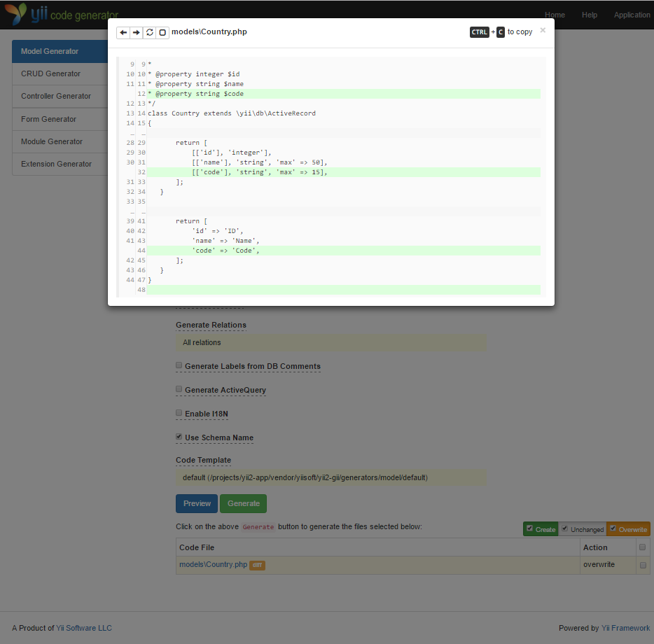Click the refresh diff icon
Screen dimensions: 654x644
[150, 32]
